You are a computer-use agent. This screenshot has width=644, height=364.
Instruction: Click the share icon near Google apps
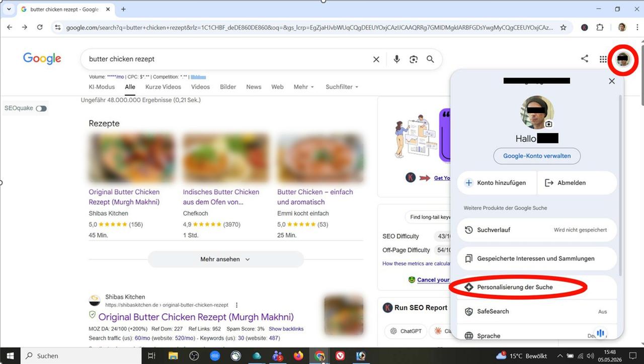584,59
